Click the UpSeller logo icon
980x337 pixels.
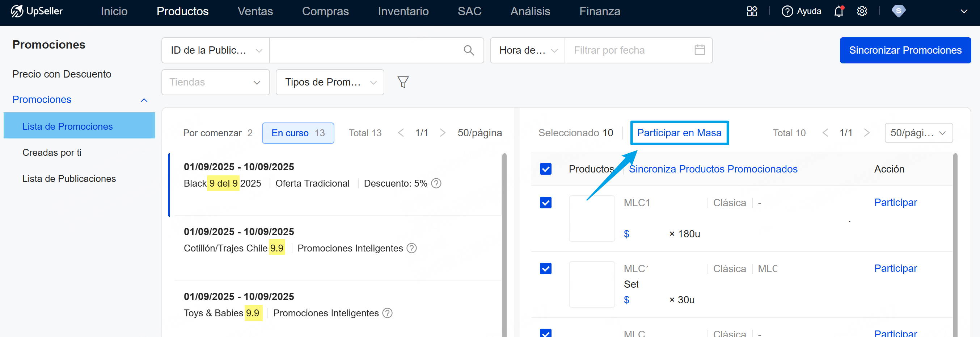pos(17,12)
